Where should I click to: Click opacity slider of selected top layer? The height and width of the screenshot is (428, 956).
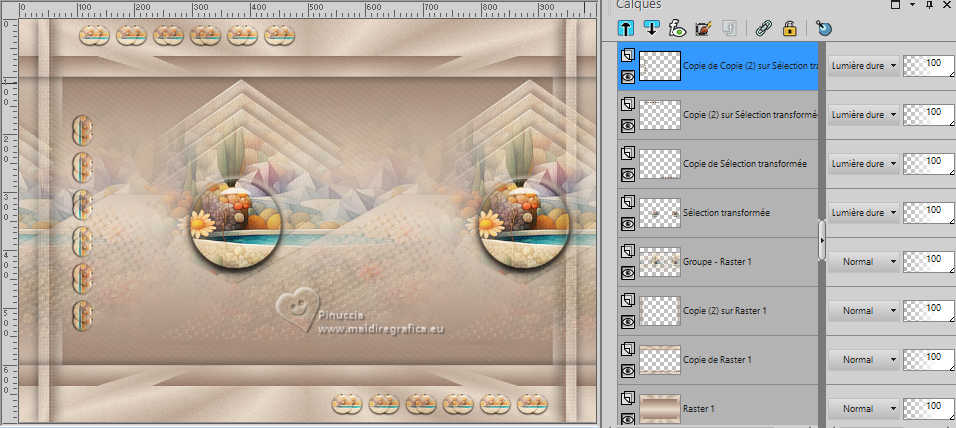coord(929,65)
